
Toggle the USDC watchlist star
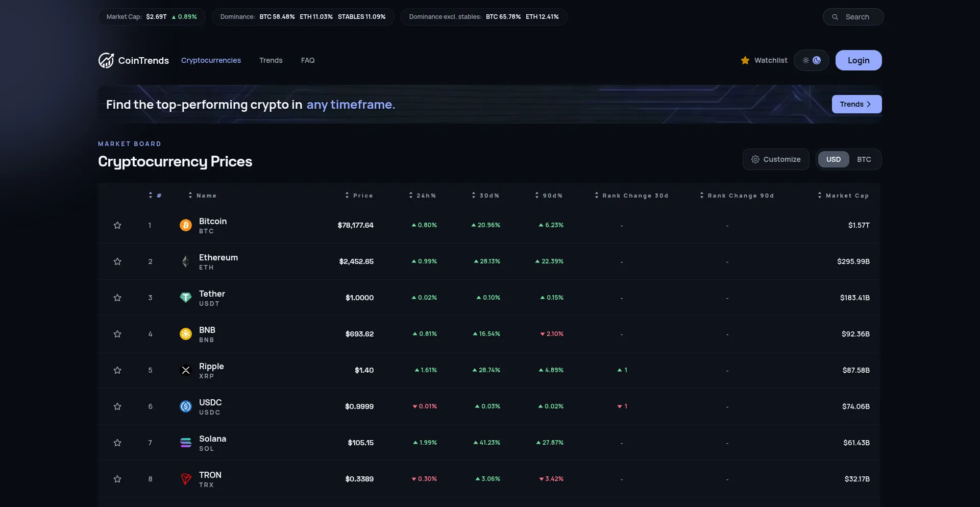117,406
